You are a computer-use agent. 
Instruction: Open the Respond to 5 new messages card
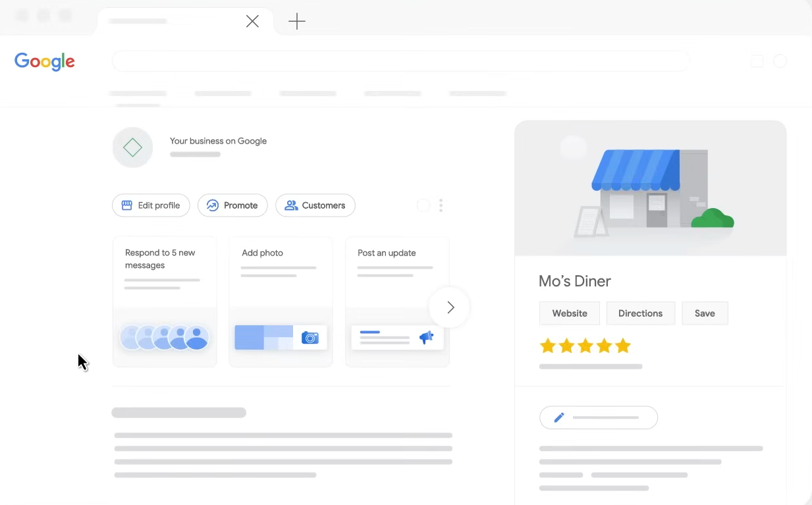[x=165, y=302]
